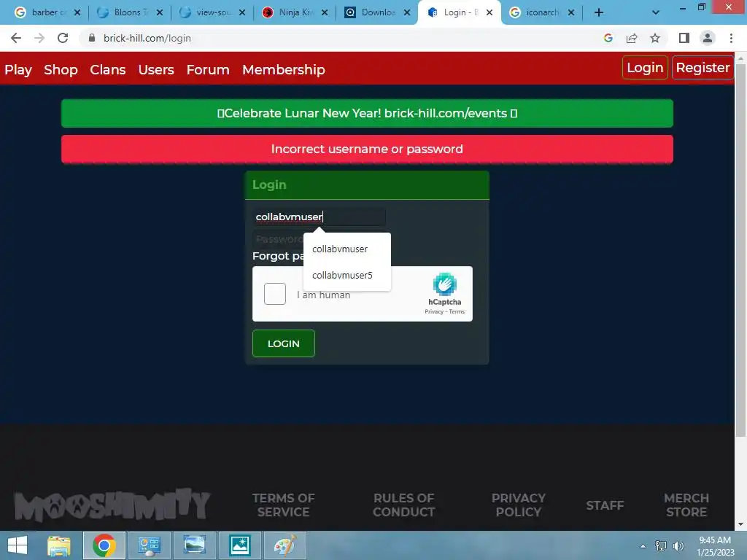The width and height of the screenshot is (747, 560).
Task: Select the collabvmuser autofill suggestion
Action: pos(347,249)
